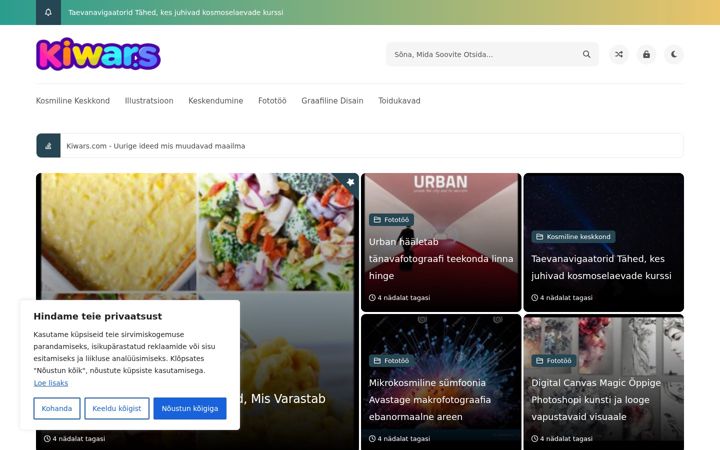Open Toidukavad menu item
This screenshot has width=720, height=450.
point(399,101)
